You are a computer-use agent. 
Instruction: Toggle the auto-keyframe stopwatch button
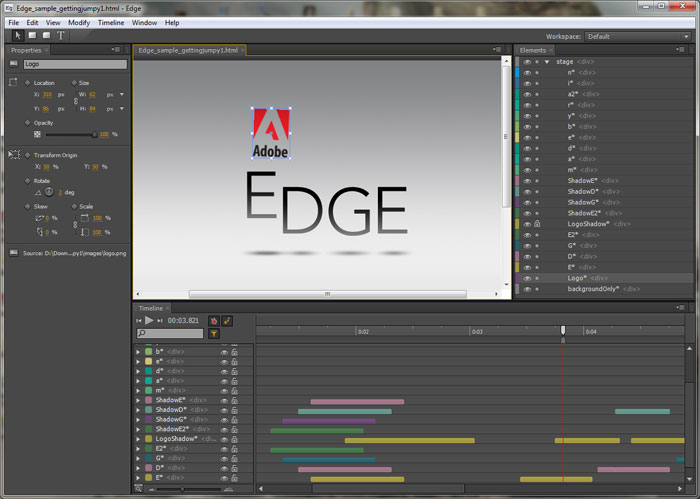[x=214, y=320]
